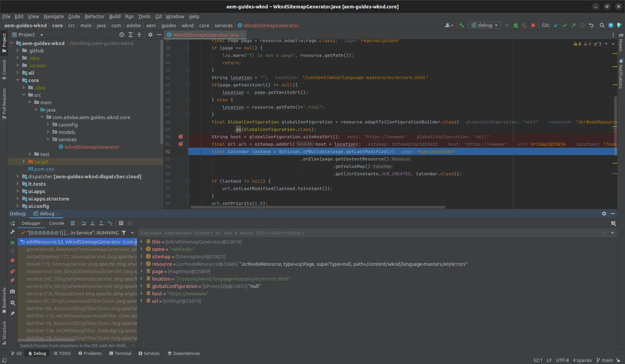Open the Terminal tool window
The height and width of the screenshot is (364, 625).
coord(120,353)
